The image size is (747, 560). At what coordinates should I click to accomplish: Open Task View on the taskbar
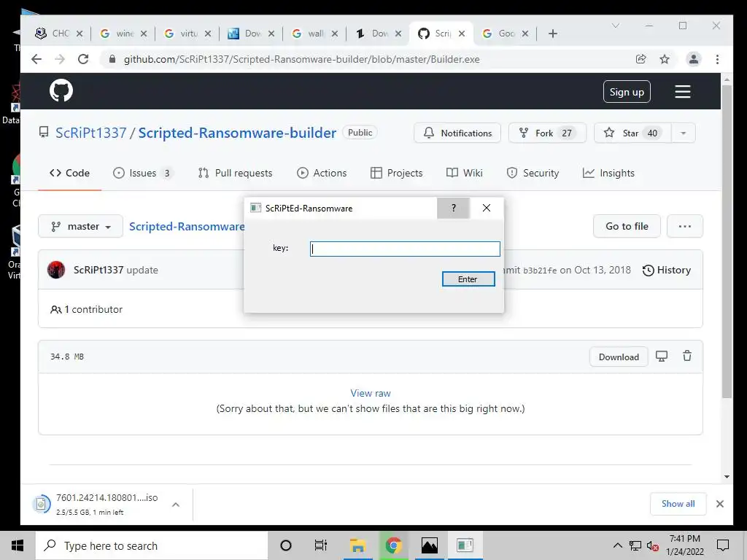[x=321, y=545]
